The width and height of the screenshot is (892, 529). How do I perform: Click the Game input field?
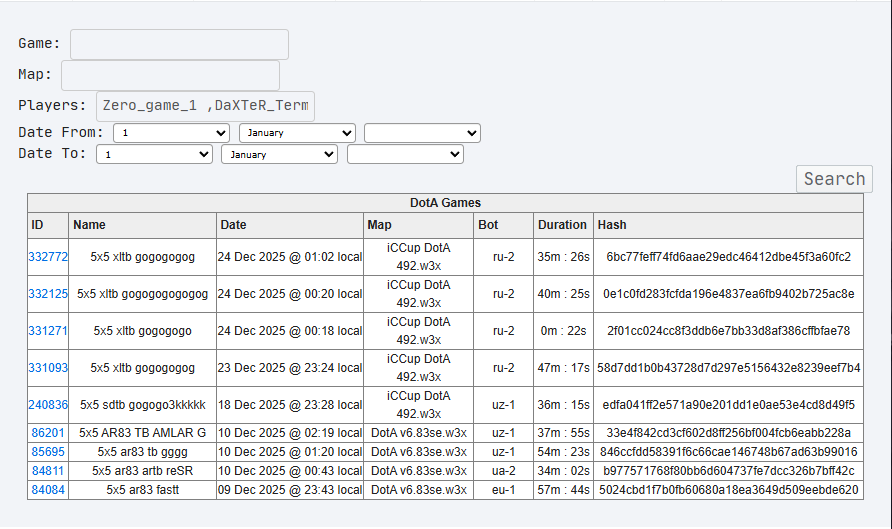coord(179,44)
